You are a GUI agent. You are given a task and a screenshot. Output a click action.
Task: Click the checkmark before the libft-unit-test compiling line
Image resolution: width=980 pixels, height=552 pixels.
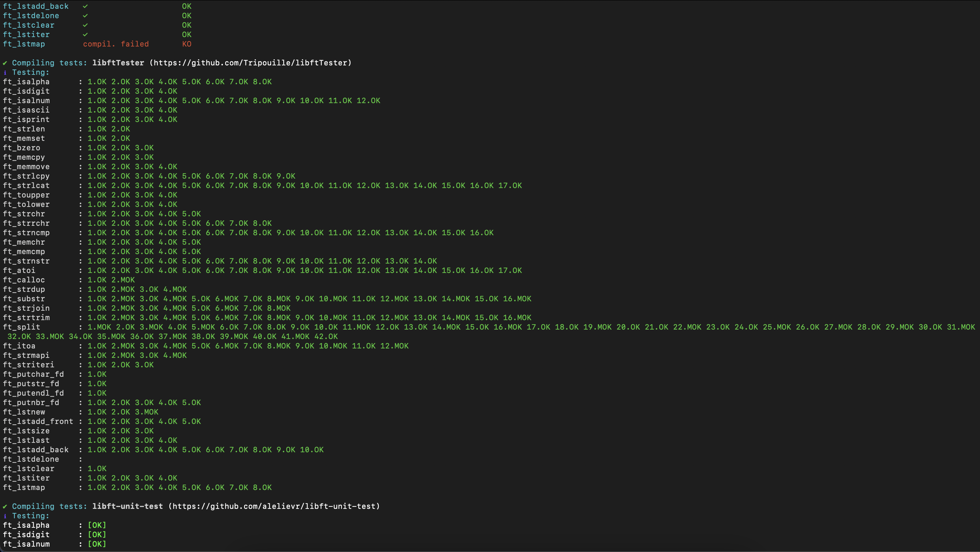[5, 507]
